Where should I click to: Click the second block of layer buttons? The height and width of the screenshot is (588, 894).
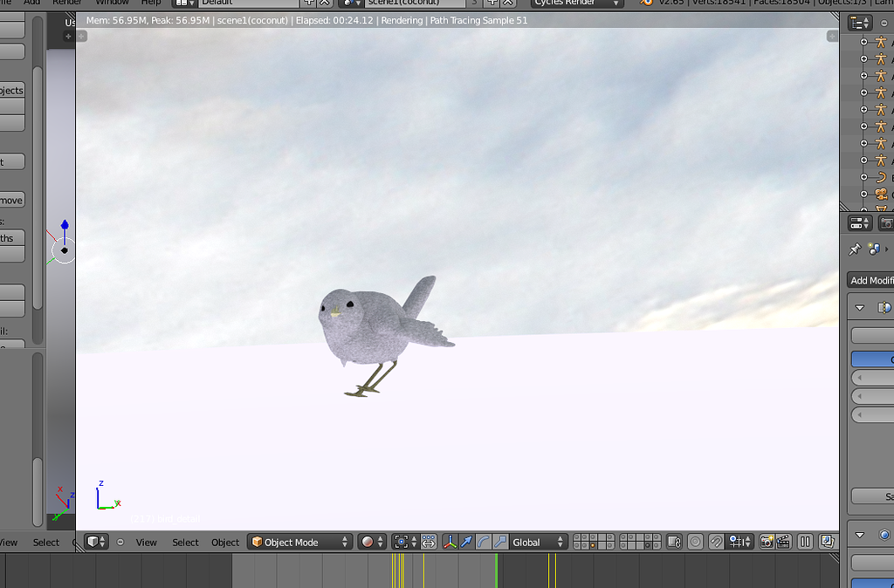[640, 542]
